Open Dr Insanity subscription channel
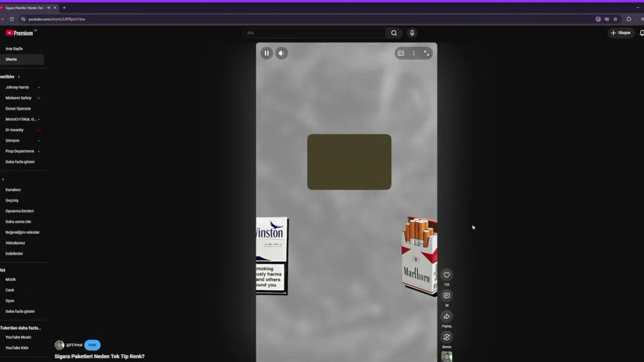 coord(15,130)
